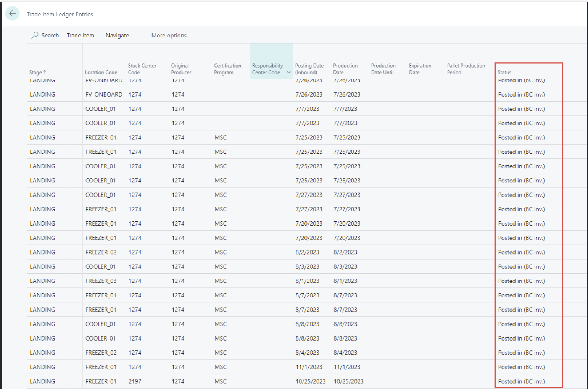Show More options in the action bar
Image resolution: width=588 pixels, height=389 pixels.
point(169,36)
